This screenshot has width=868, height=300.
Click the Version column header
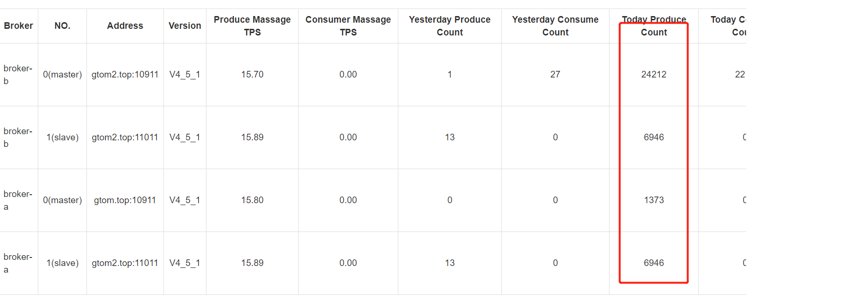click(x=185, y=26)
